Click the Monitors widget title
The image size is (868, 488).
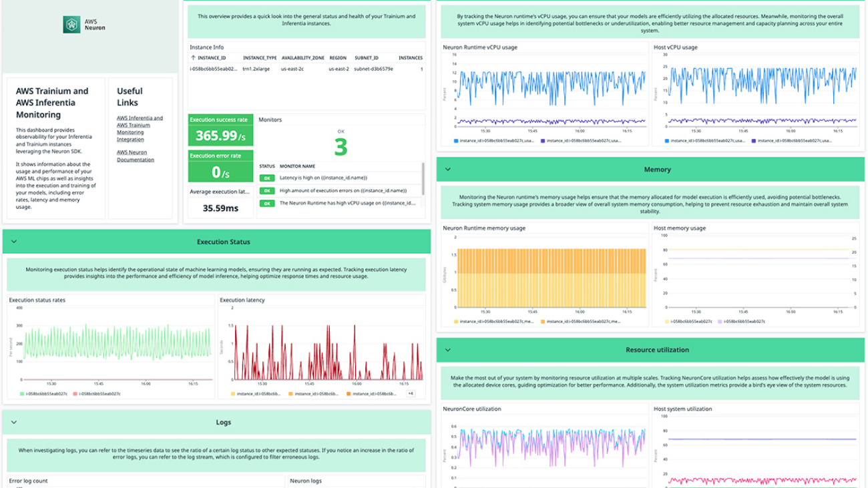point(270,120)
